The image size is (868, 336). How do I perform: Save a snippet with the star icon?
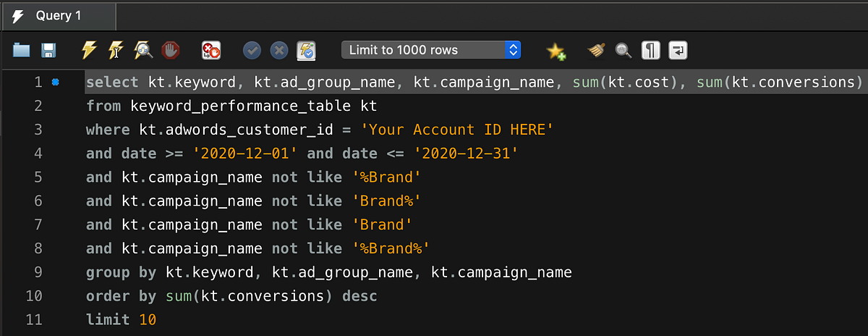pyautogui.click(x=556, y=50)
